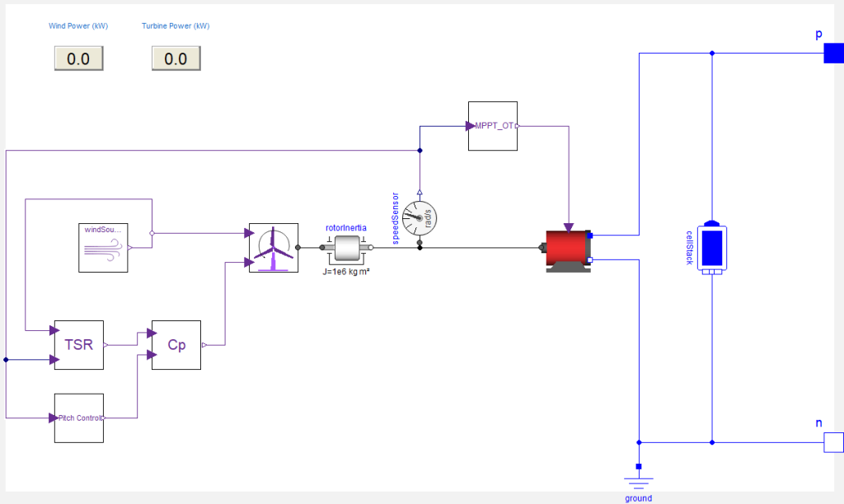Click the MPPT_OT controller block

pyautogui.click(x=493, y=126)
